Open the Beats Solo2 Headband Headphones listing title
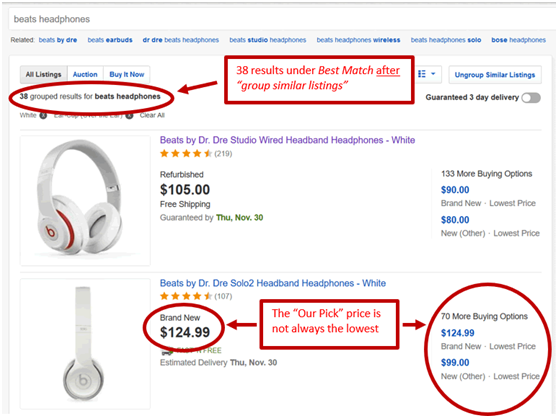The width and height of the screenshot is (558, 418). tap(273, 283)
